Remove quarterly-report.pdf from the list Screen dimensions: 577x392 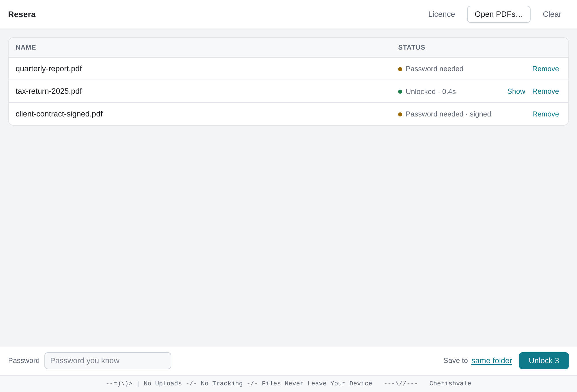pos(546,69)
